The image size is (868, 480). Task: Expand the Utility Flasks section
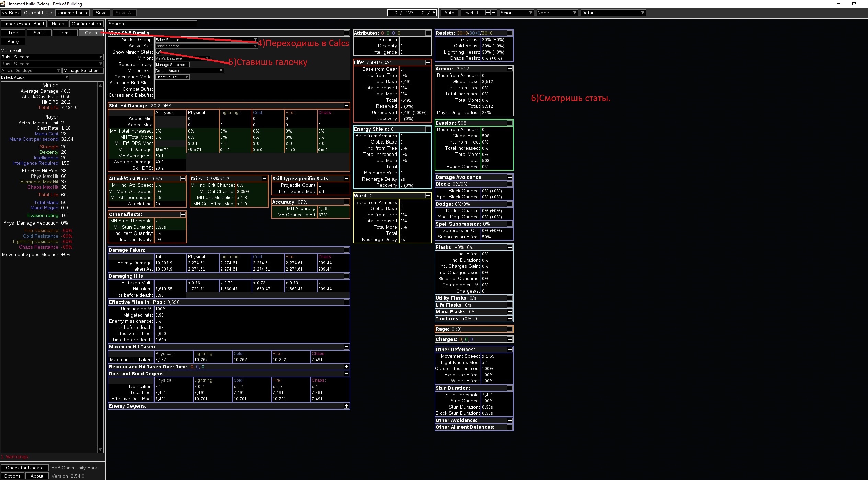[x=510, y=298]
